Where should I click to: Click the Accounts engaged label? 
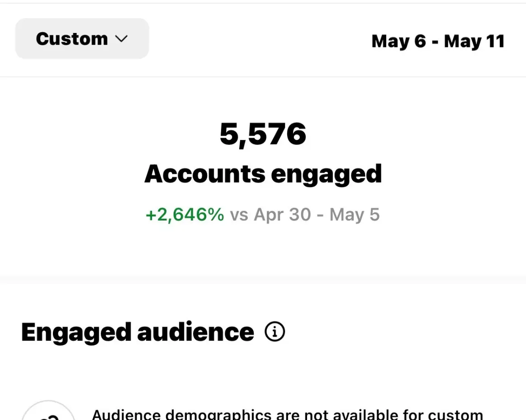pos(263,175)
